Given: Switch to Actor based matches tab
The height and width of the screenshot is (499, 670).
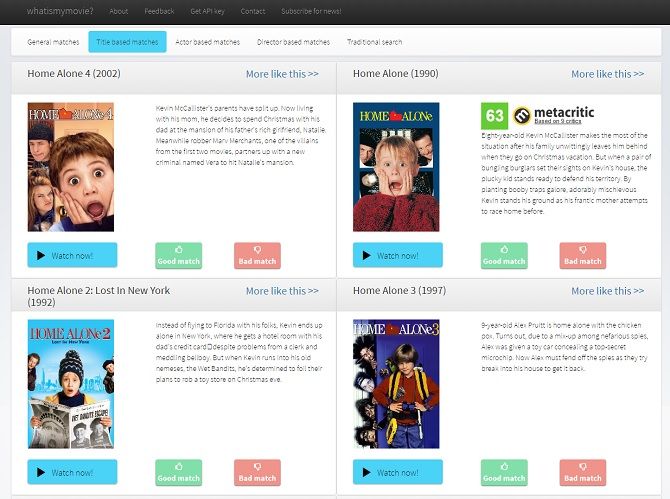Looking at the screenshot, I should [x=208, y=42].
